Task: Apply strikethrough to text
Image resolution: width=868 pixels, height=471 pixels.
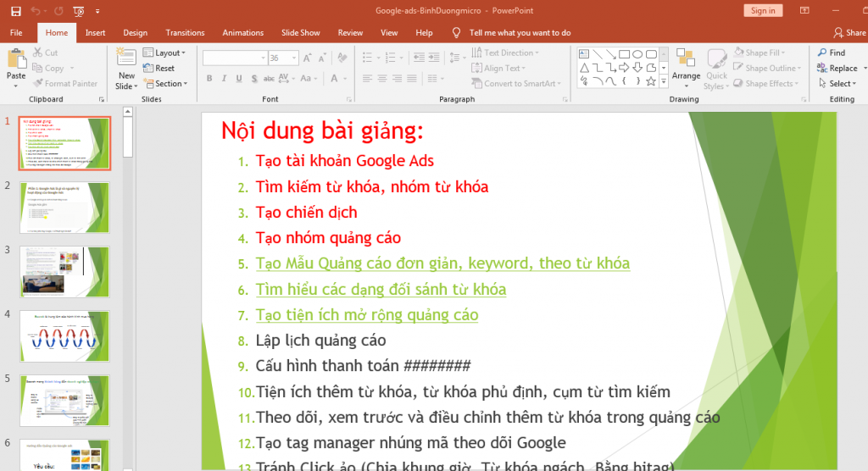Action: 269,79
